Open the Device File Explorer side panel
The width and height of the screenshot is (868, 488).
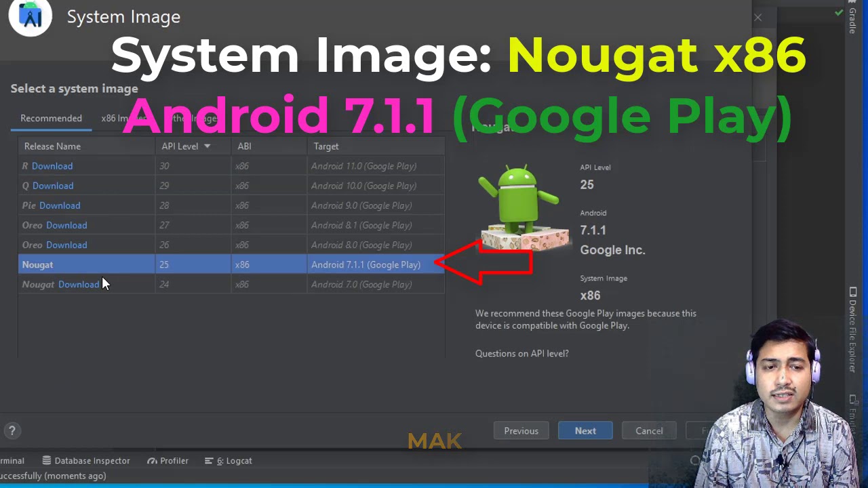pyautogui.click(x=853, y=330)
